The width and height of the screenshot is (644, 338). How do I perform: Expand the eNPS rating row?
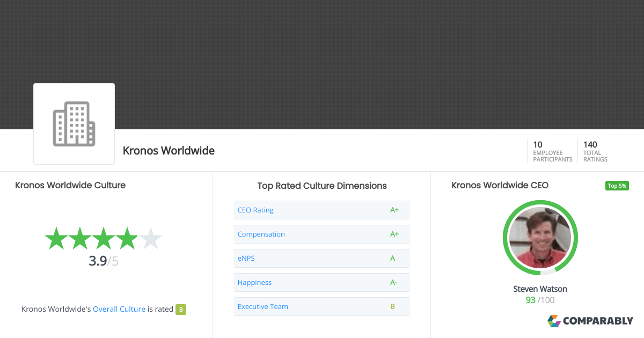pos(246,258)
